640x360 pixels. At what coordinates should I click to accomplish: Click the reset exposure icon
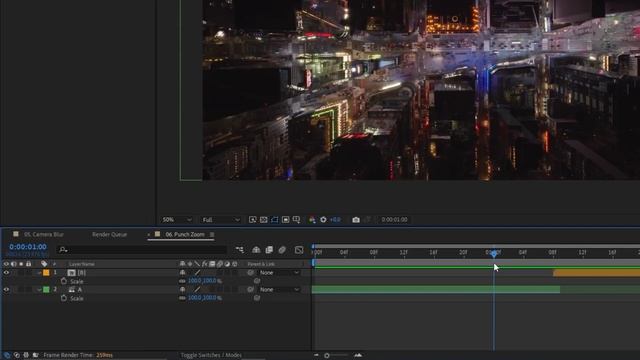tap(323, 220)
